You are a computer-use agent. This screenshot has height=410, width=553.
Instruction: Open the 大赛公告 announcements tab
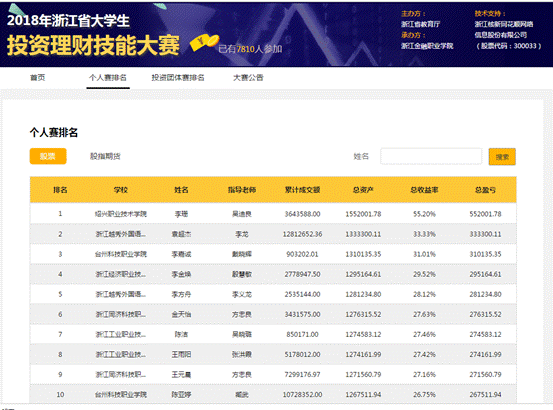point(248,78)
